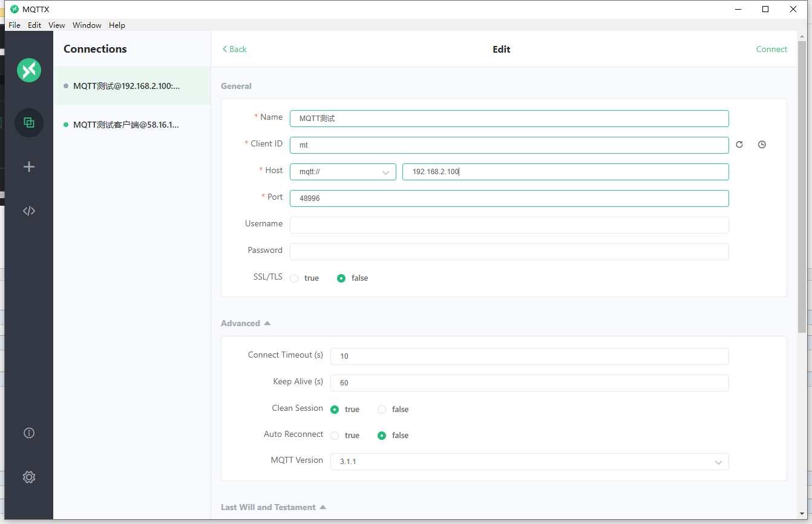812x524 pixels.
Task: Go Back from Edit page
Action: point(235,49)
